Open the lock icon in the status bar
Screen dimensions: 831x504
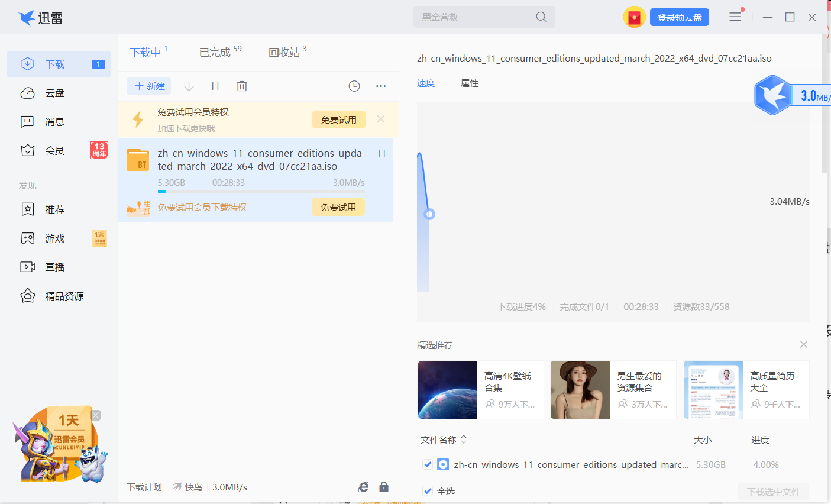coord(383,486)
